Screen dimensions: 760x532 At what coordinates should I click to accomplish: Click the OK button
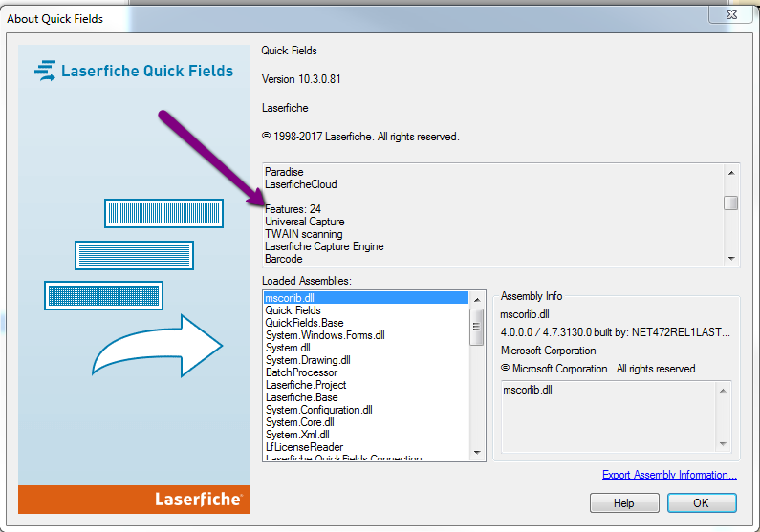click(x=702, y=503)
